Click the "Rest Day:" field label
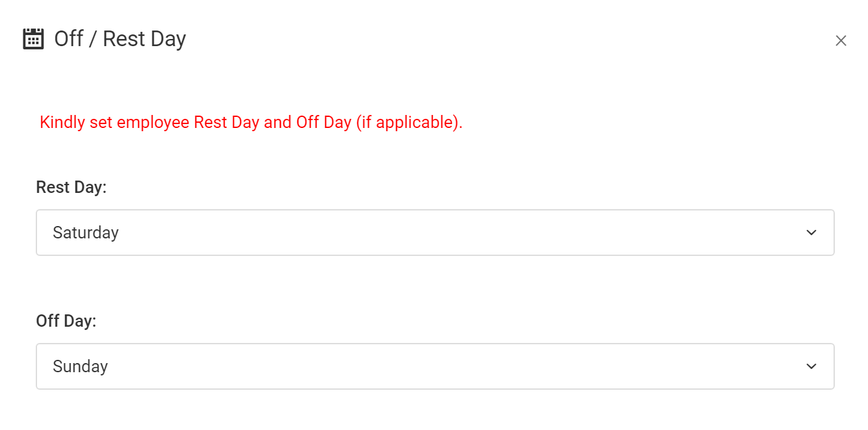The height and width of the screenshot is (430, 868). (71, 187)
